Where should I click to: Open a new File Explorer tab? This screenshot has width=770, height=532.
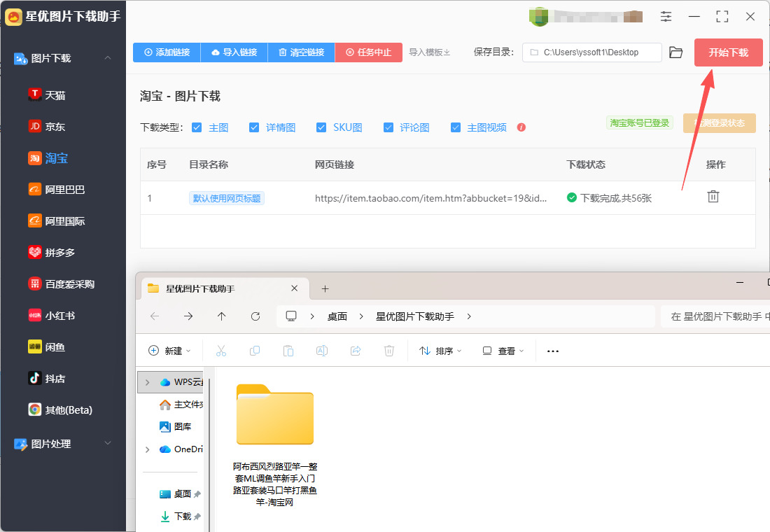click(325, 288)
